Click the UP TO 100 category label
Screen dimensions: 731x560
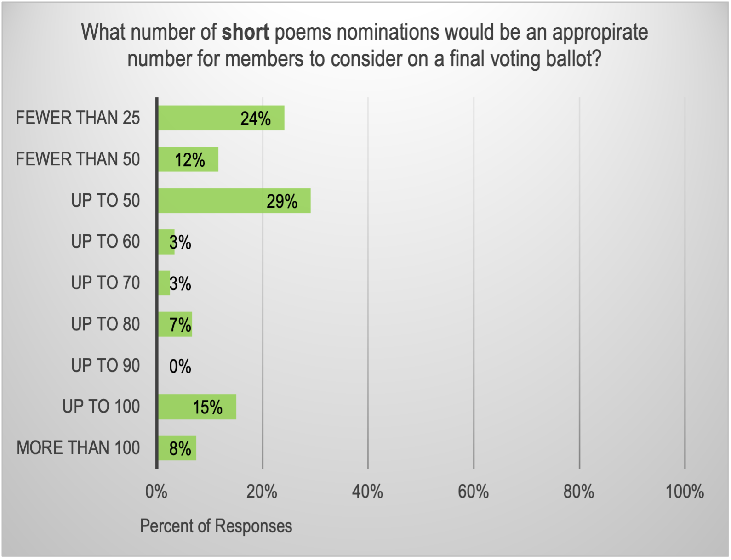pos(101,407)
